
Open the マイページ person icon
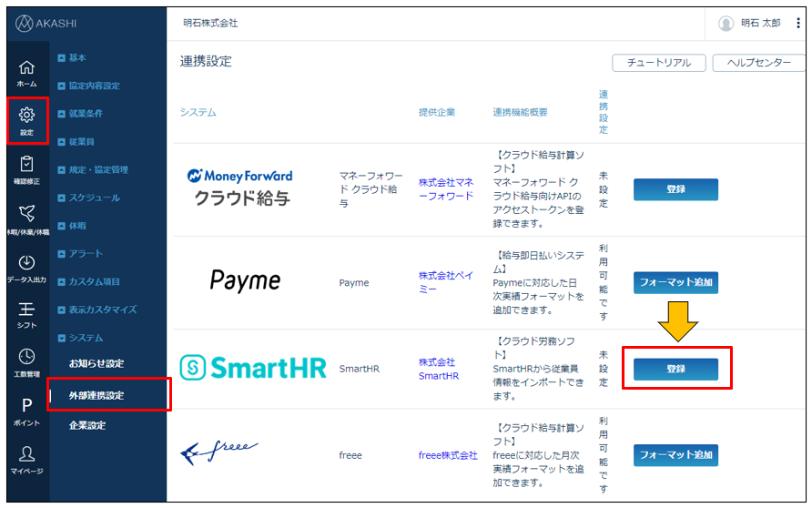[x=26, y=458]
